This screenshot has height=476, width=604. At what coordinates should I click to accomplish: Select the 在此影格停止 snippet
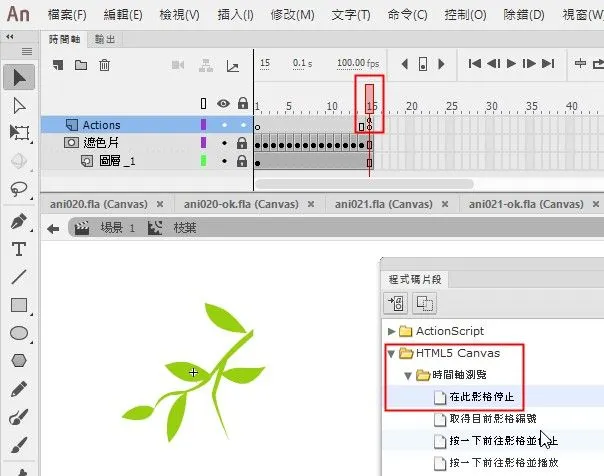coord(482,397)
